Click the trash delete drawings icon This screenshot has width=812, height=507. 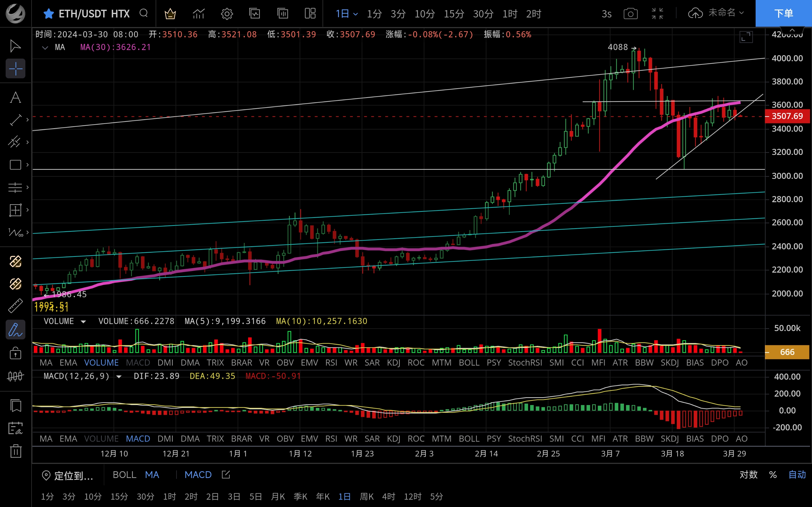16,451
